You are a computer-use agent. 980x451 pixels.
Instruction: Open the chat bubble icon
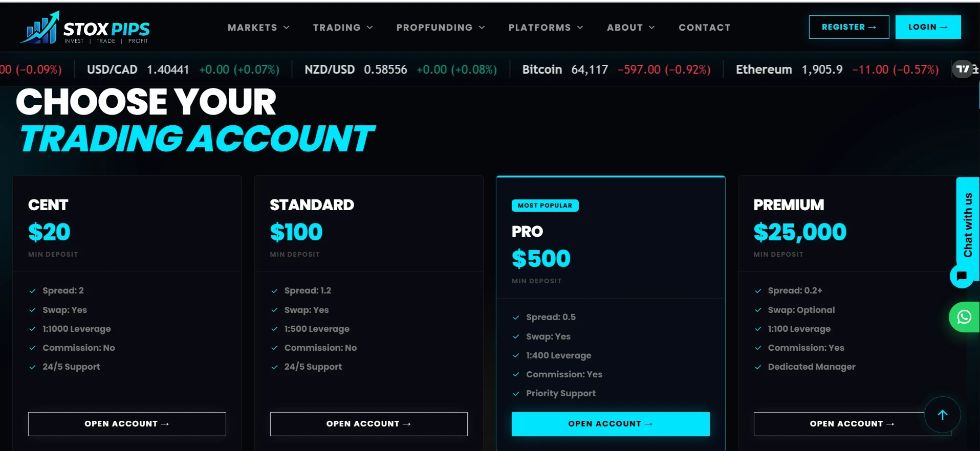click(962, 276)
